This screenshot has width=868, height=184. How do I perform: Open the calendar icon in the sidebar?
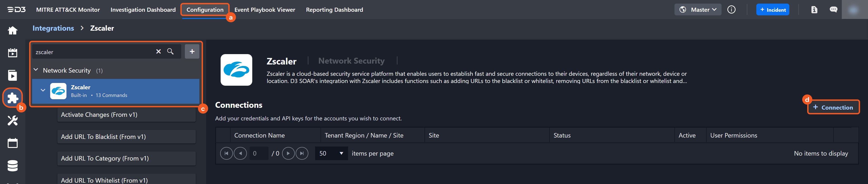(12, 143)
